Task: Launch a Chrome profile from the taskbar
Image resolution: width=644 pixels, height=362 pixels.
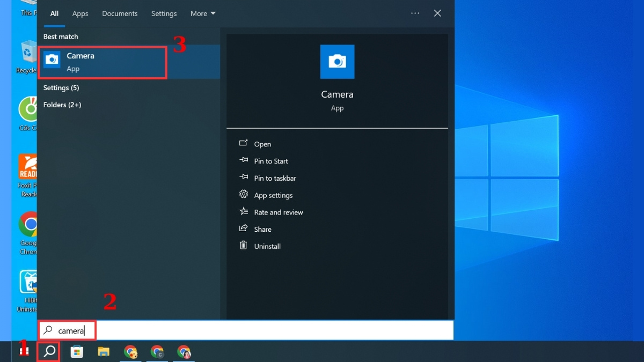Action: [x=157, y=352]
